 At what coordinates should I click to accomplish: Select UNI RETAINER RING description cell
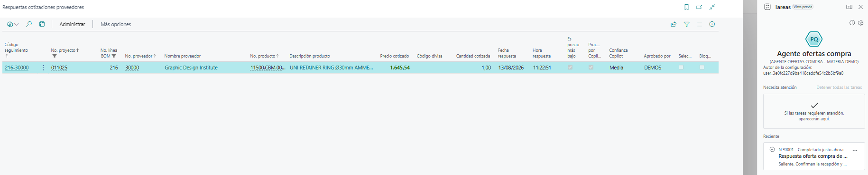pos(332,68)
